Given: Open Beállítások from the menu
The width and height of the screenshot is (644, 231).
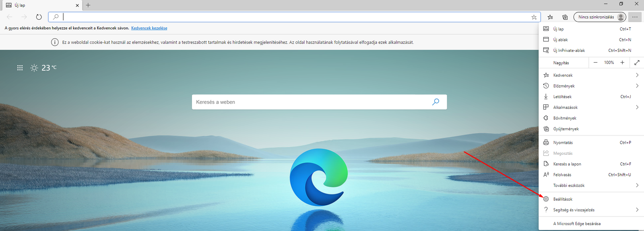Looking at the screenshot, I should (563, 199).
